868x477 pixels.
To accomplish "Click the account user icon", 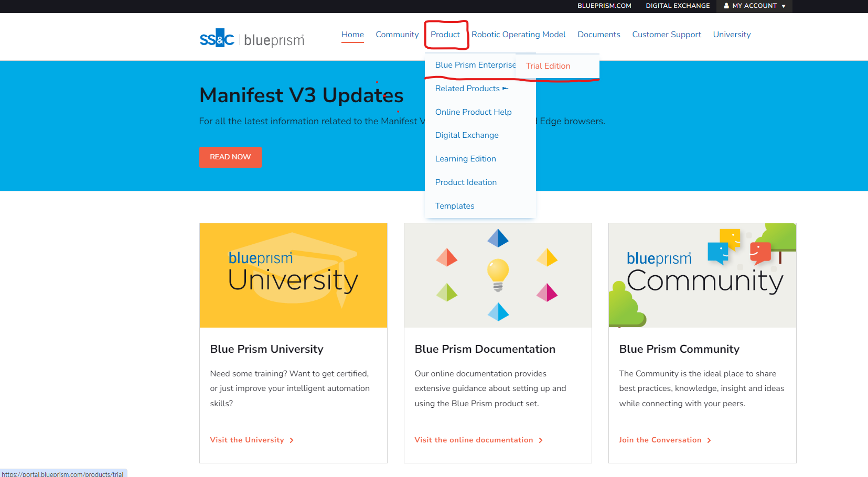I will click(726, 6).
